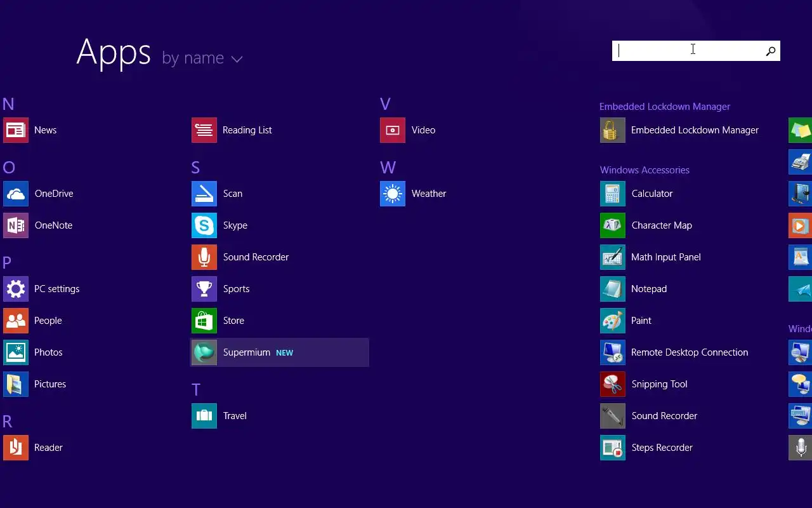Screen dimensions: 812x508
Task: Select the T group letter header
Action: click(x=196, y=390)
